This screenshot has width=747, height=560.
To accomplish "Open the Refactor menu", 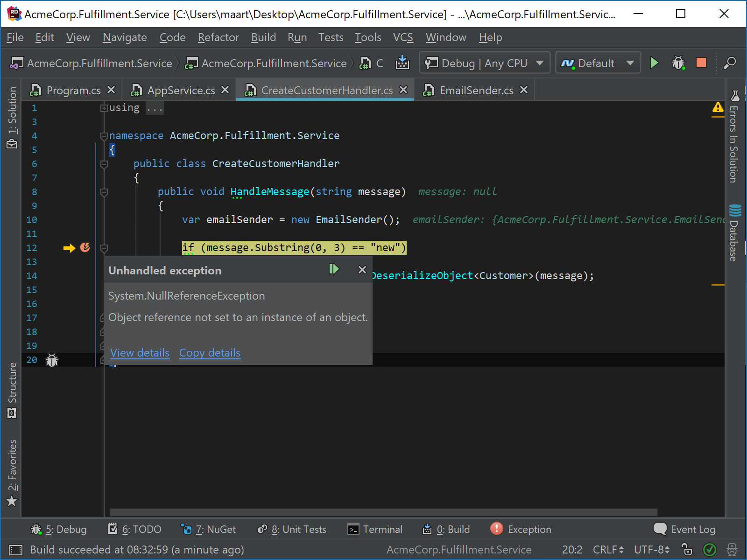I will [218, 37].
